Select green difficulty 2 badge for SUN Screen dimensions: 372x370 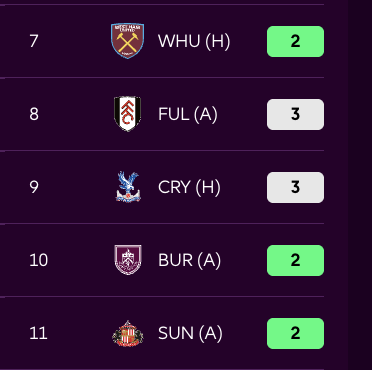295,333
